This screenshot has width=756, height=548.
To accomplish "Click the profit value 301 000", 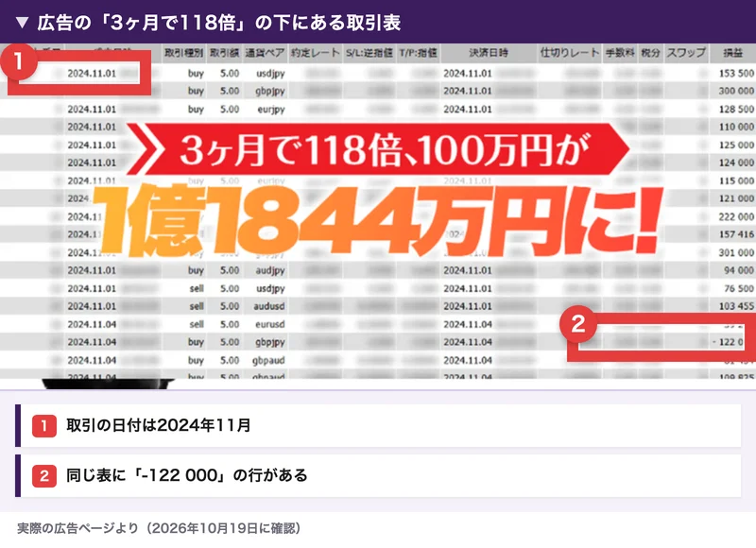I will pos(736,252).
